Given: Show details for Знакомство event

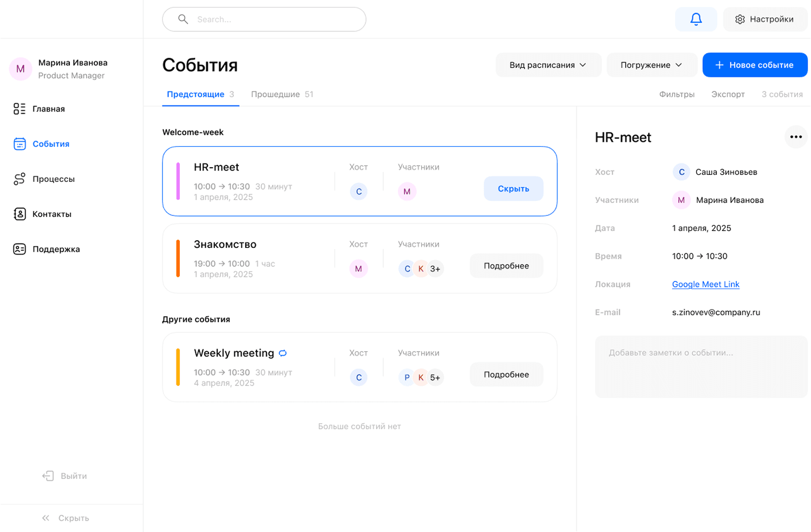Looking at the screenshot, I should pos(506,266).
